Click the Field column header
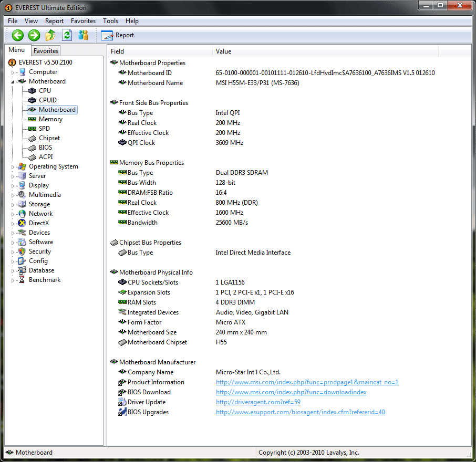The image size is (476, 462). (160, 51)
